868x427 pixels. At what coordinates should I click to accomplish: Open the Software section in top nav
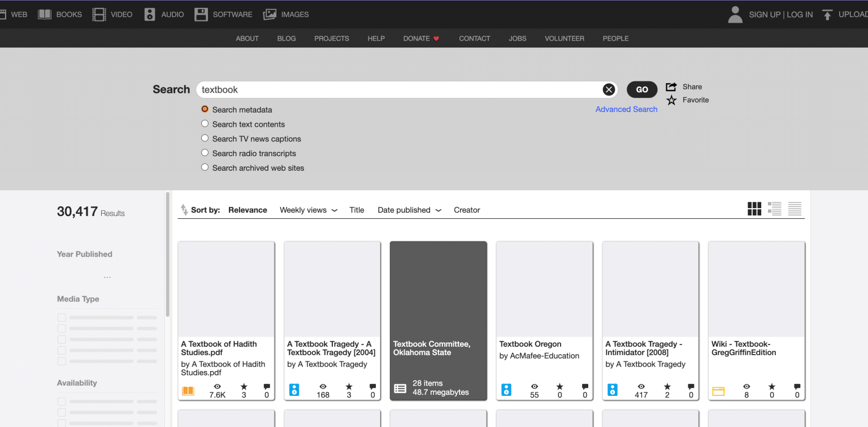tap(223, 15)
